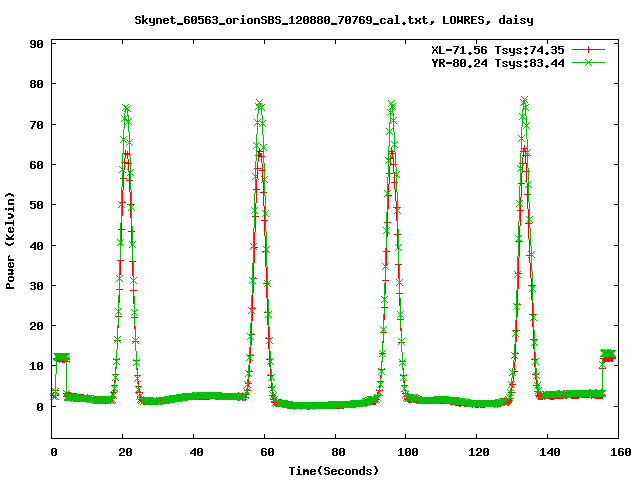Click the green peak top near 20 seconds

click(127, 108)
